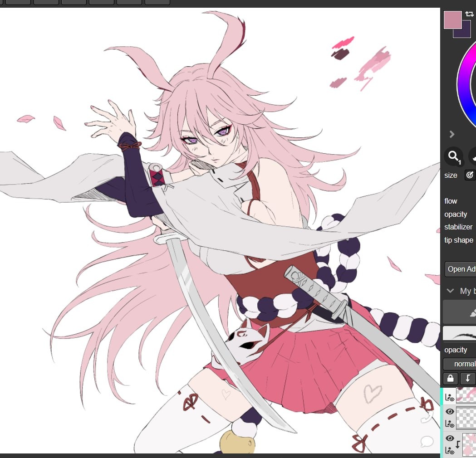476x458 pixels.
Task: Click the user-visibility icon on the top layer
Action: (449, 398)
